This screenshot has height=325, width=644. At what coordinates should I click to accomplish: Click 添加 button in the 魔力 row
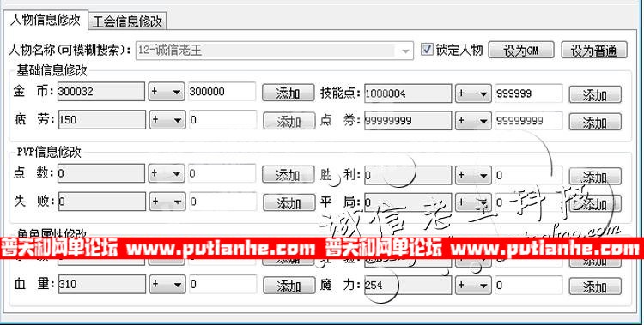pos(595,286)
